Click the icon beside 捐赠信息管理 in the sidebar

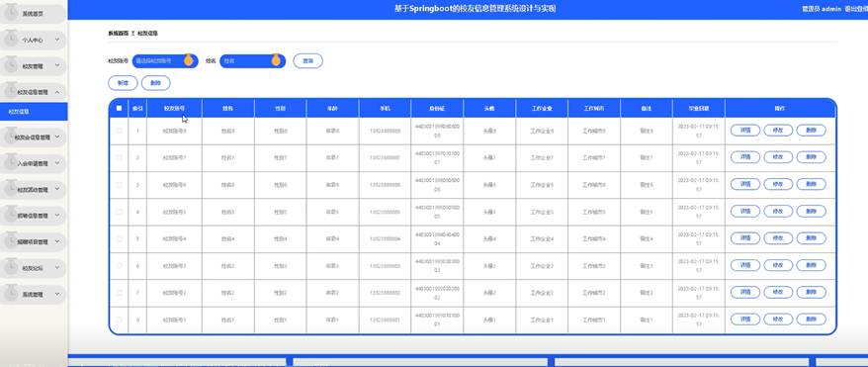11,216
